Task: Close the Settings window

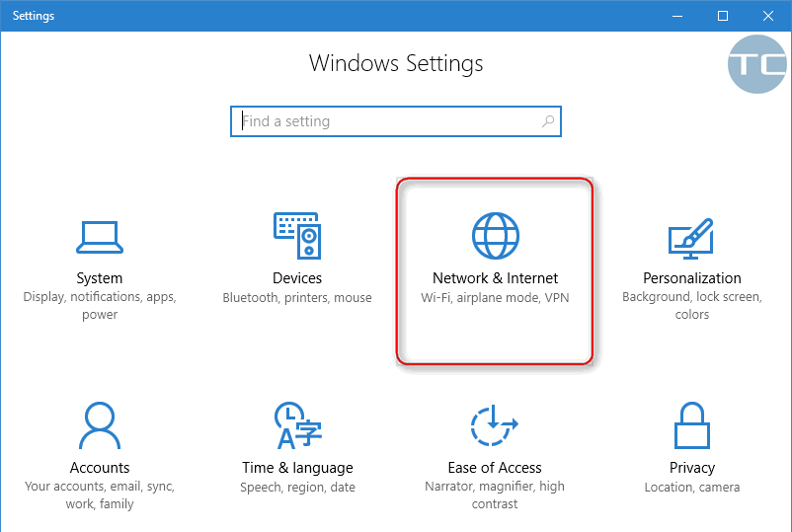Action: pos(768,16)
